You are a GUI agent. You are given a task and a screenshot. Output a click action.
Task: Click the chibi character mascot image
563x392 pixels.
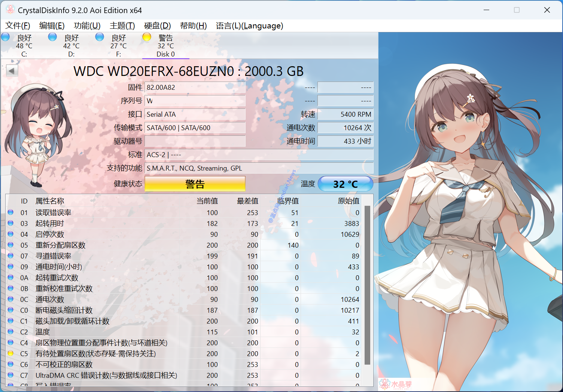[37, 135]
